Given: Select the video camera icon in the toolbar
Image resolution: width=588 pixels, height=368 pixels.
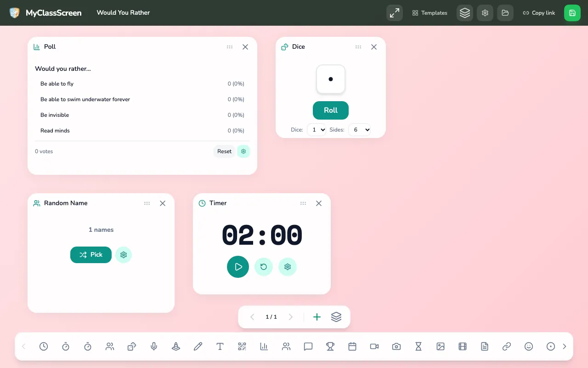Looking at the screenshot, I should tap(374, 346).
